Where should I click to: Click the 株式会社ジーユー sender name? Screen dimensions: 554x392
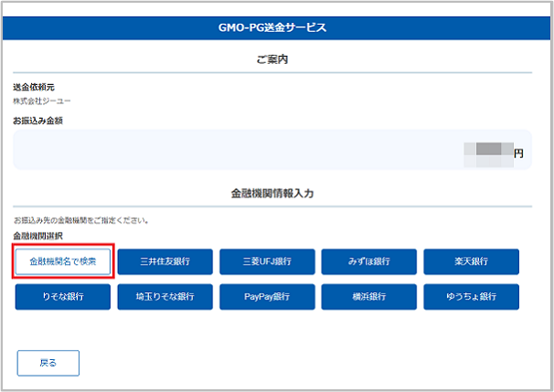coord(42,101)
